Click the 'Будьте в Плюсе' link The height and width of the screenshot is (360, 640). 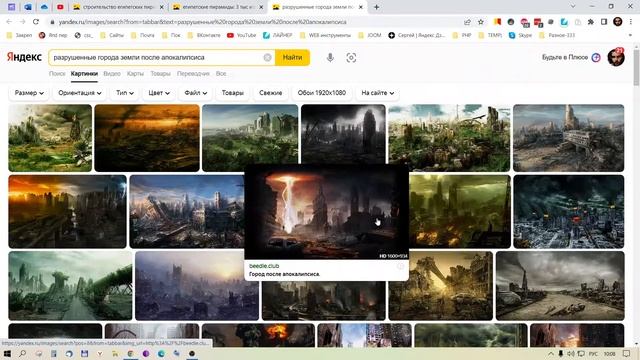[x=571, y=58]
